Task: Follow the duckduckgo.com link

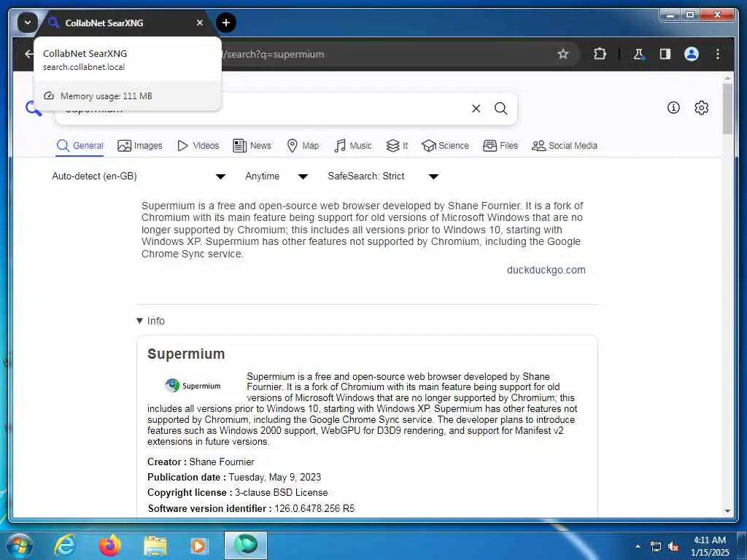Action: pos(546,270)
